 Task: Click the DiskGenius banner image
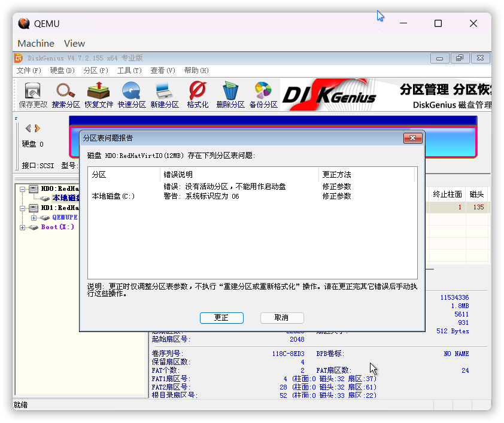385,95
